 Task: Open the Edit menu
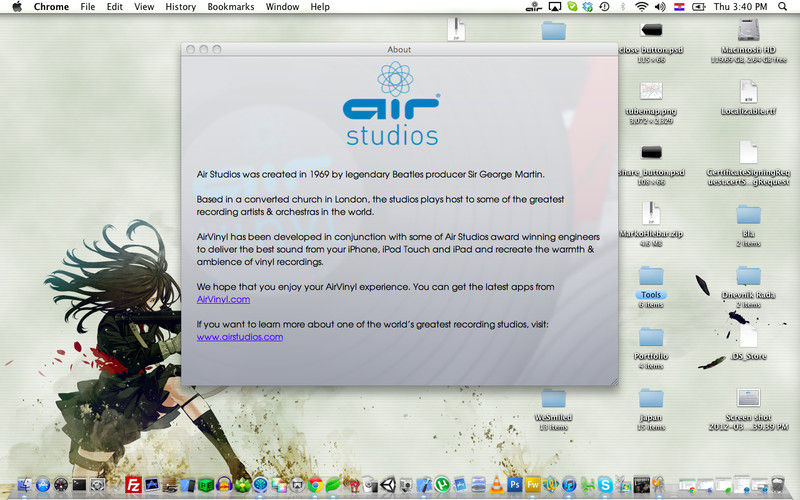(x=115, y=7)
